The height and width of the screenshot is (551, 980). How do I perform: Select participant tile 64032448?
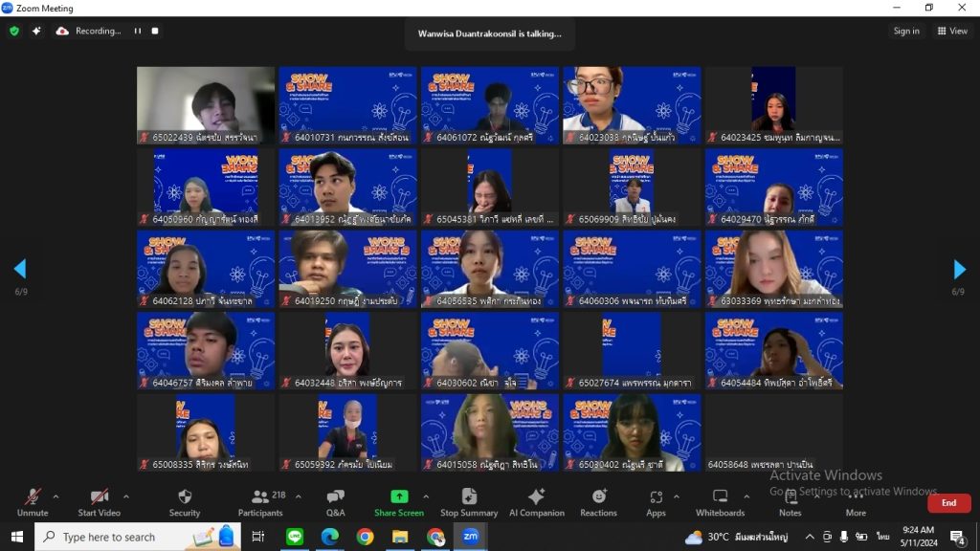coord(347,351)
